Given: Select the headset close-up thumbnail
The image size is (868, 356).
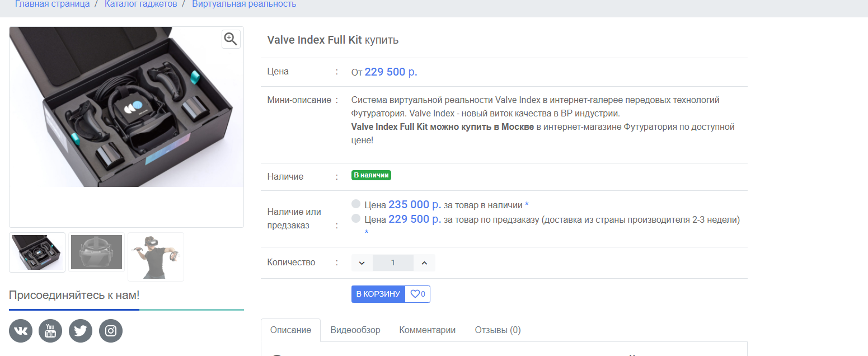Looking at the screenshot, I should pos(96,252).
